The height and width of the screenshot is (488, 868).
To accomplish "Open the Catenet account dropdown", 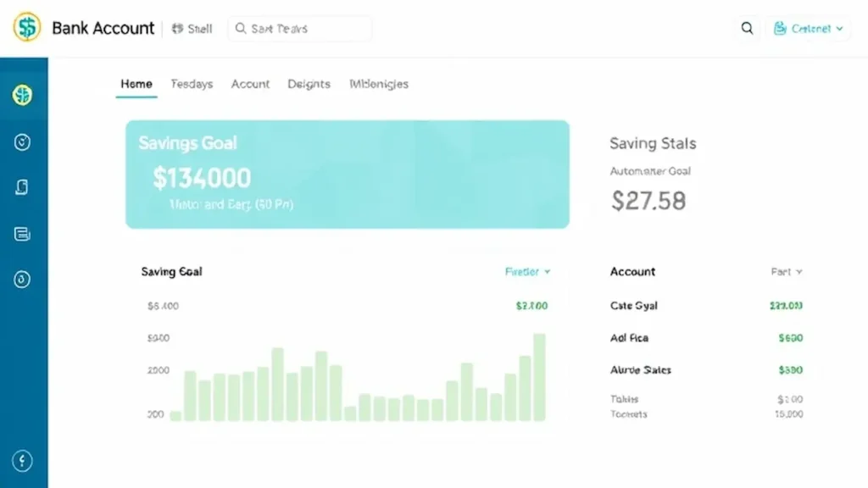I will point(808,27).
